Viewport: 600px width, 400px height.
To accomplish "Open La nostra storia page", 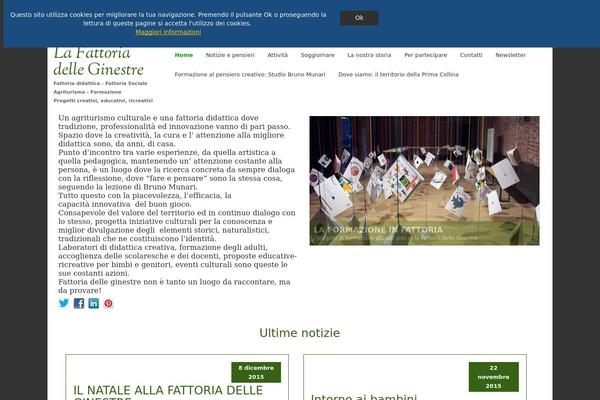I will pyautogui.click(x=369, y=55).
